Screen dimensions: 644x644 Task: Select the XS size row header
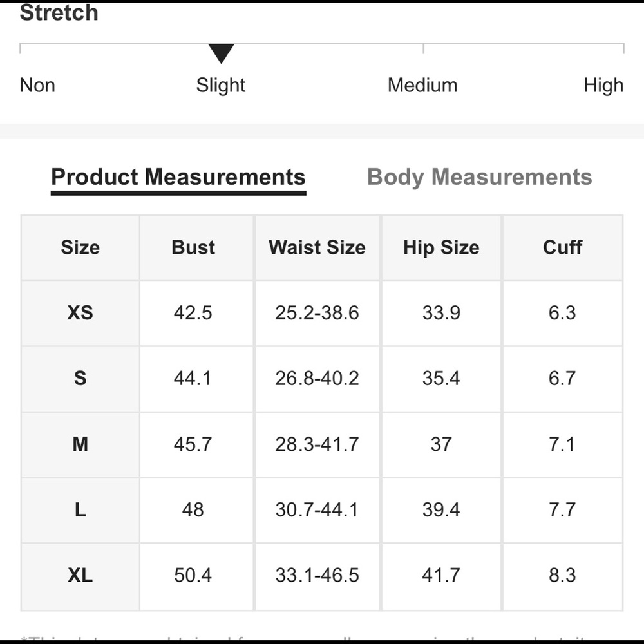[x=80, y=313]
